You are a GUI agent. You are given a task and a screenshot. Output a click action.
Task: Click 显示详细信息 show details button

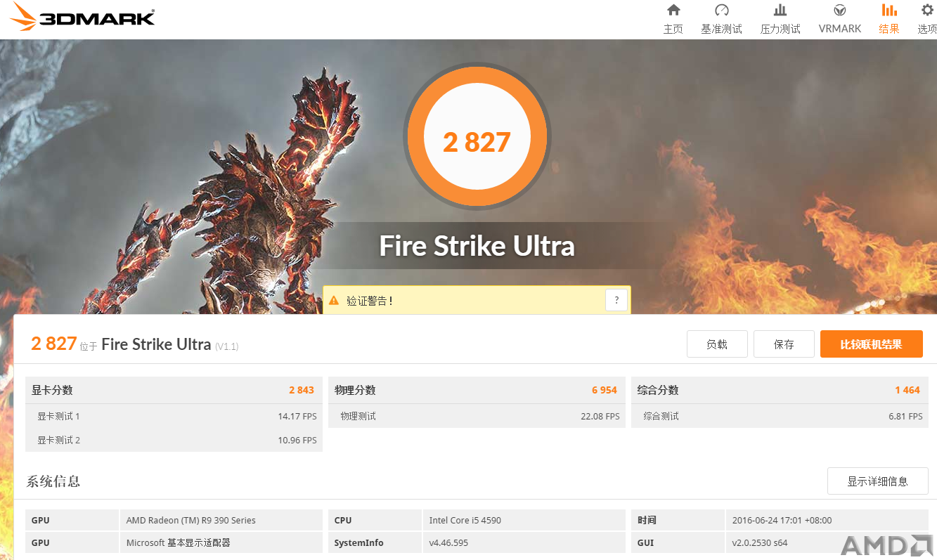877,481
